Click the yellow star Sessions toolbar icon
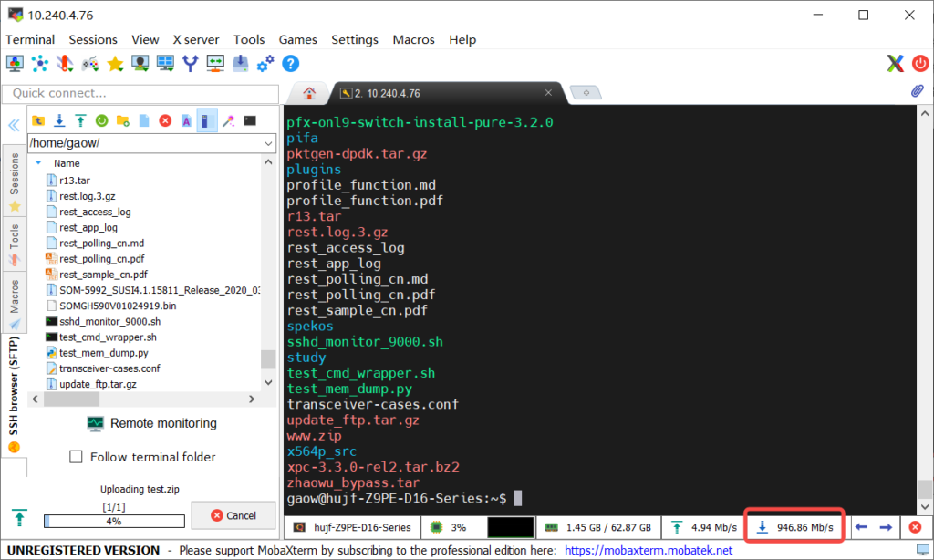 [115, 63]
